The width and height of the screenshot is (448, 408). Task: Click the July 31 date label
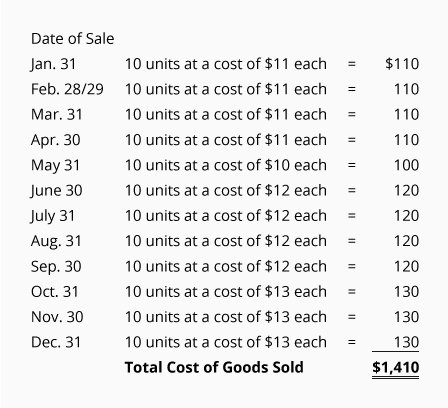pyautogui.click(x=52, y=216)
